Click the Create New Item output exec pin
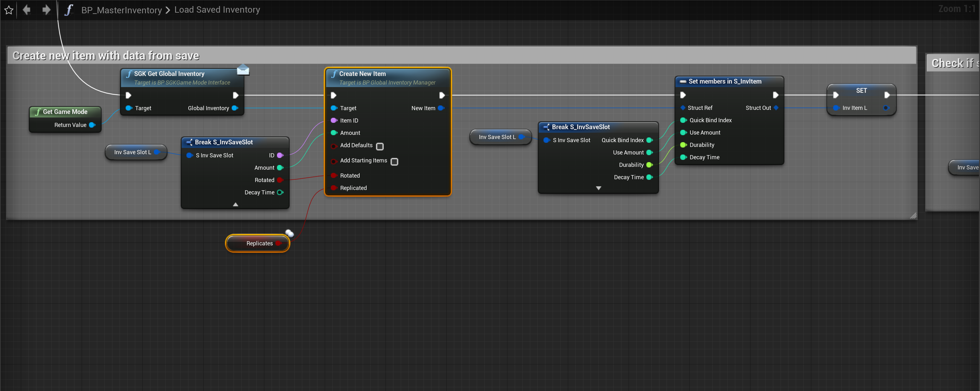Image resolution: width=980 pixels, height=391 pixels. [442, 95]
